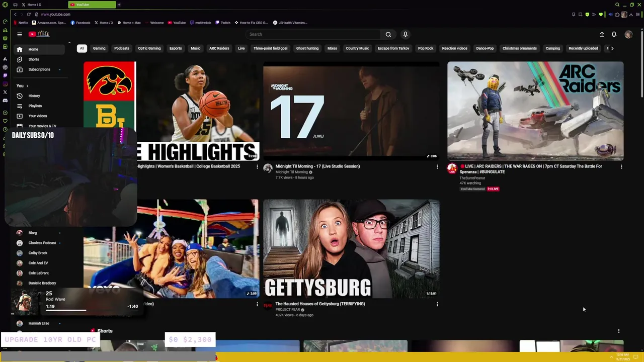The image size is (644, 362).
Task: Open Danielle Bradbery subscription channel
Action: coord(38,283)
